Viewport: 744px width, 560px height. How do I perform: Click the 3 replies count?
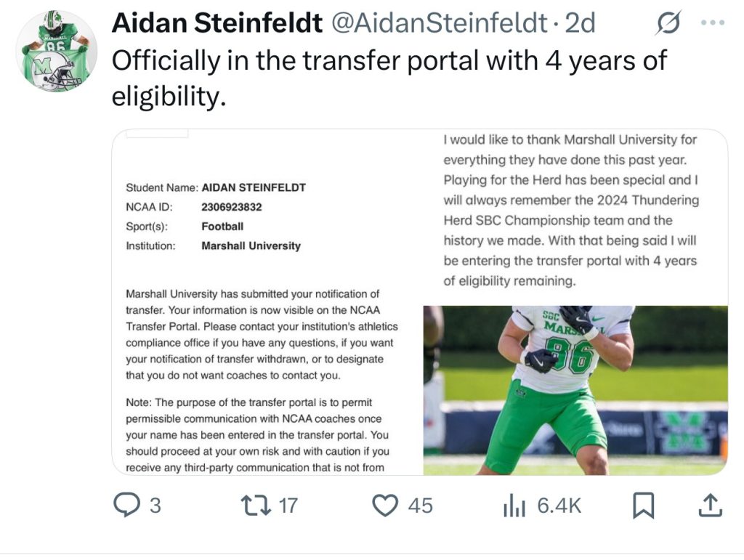pyautogui.click(x=155, y=506)
